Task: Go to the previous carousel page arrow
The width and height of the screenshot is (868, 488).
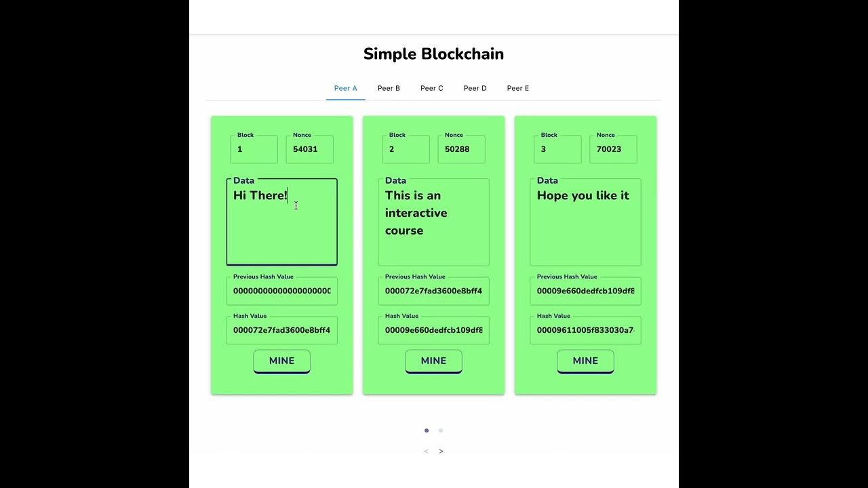Action: (x=426, y=451)
